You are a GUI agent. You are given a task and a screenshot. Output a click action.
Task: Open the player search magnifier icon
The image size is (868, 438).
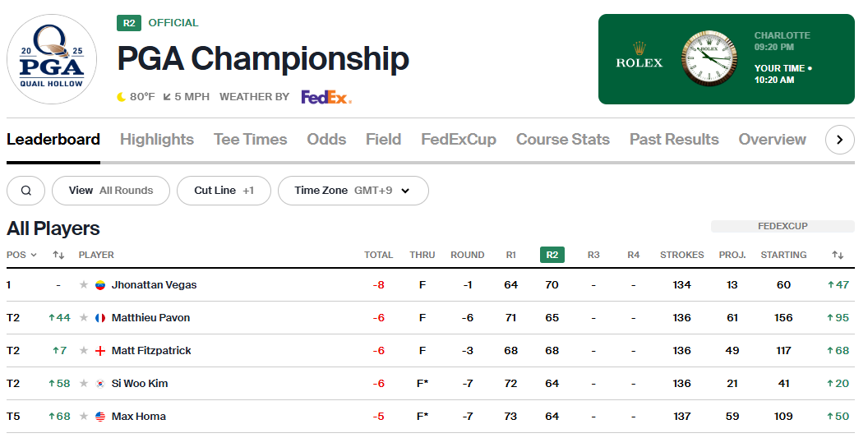[25, 191]
